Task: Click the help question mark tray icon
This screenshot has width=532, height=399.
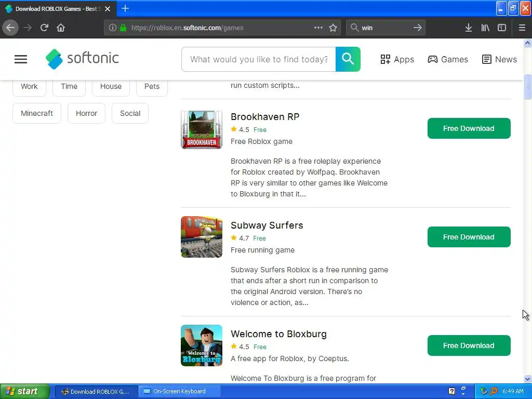Action: [x=451, y=391]
